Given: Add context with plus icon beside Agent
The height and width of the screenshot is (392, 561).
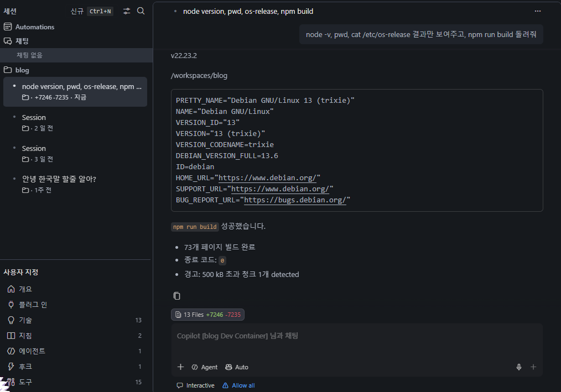Looking at the screenshot, I should click(181, 367).
